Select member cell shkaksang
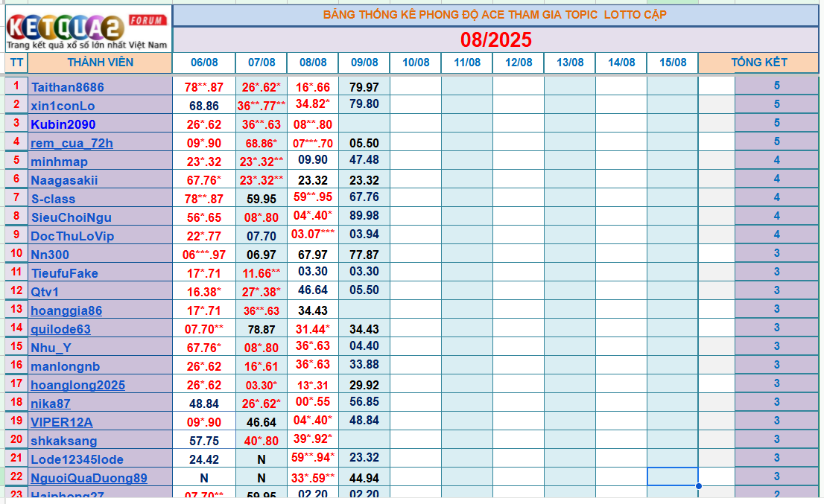Viewport: 824px width, 504px height. tap(100, 441)
